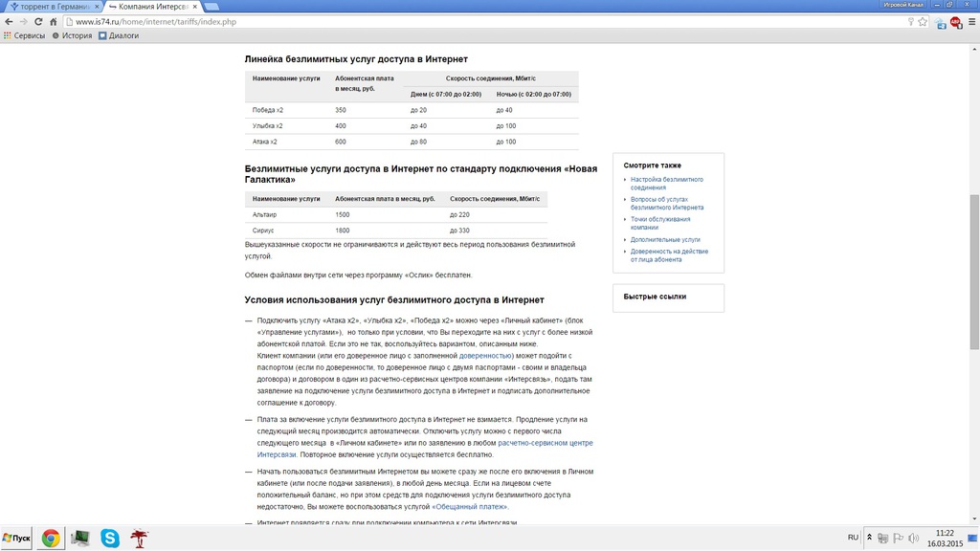Click the Смотрите также heading

[652, 165]
